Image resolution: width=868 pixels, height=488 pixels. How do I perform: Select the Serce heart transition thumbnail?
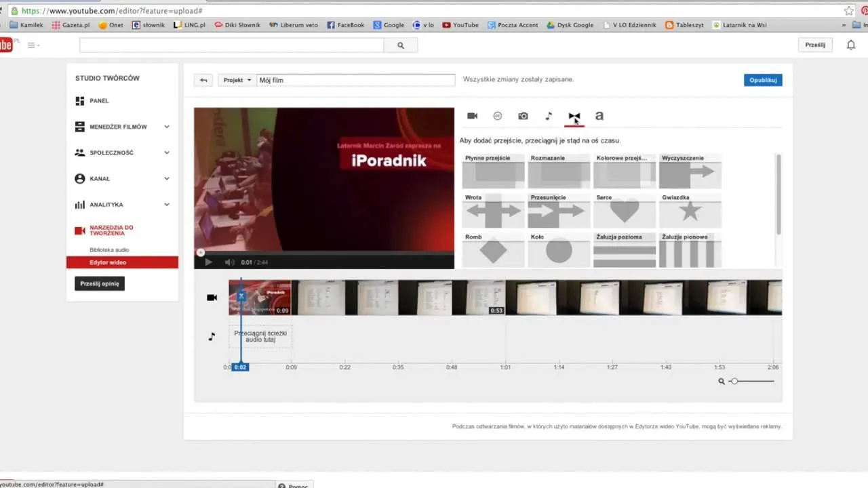pos(625,211)
